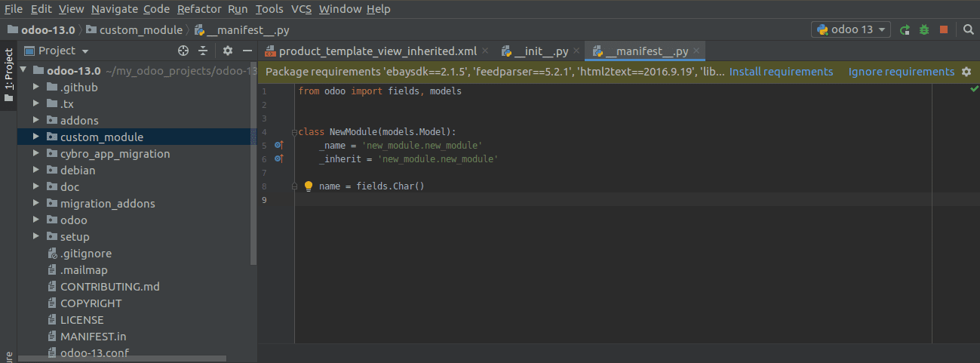Viewport: 980px width, 363px height.
Task: Open the Window menu
Action: pyautogui.click(x=340, y=9)
